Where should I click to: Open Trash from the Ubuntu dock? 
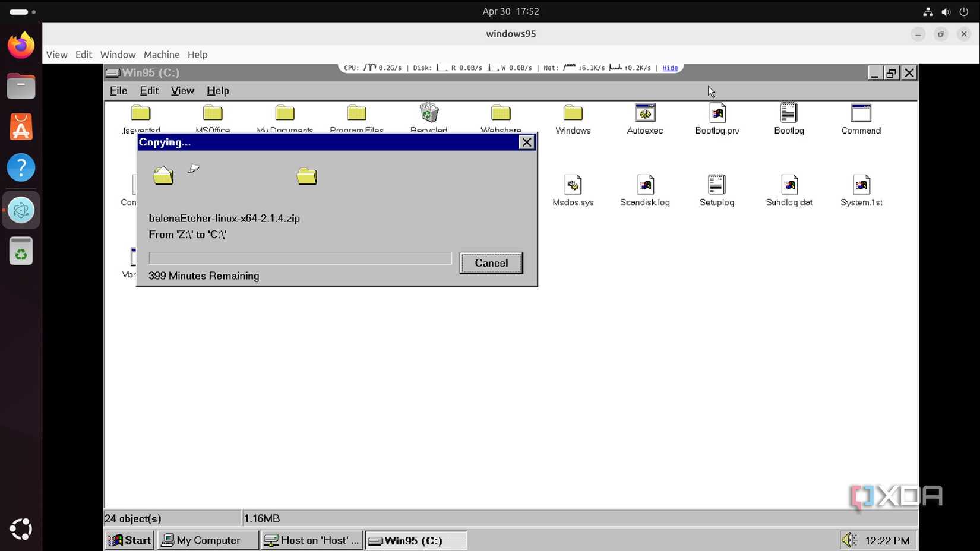[x=21, y=251]
